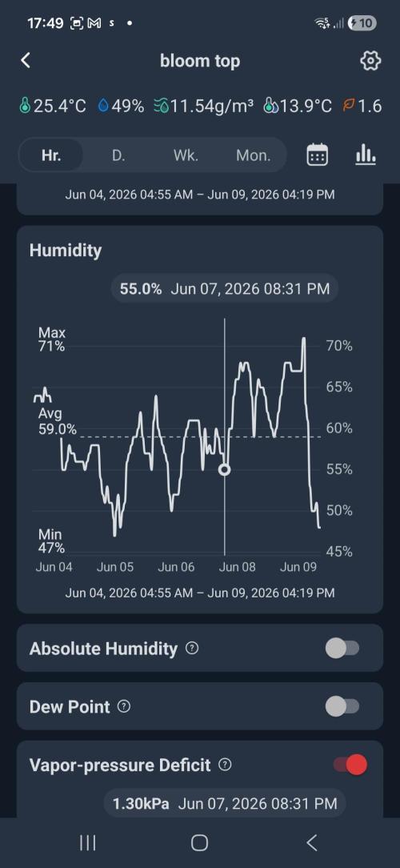Open the bar chart statistics icon
The width and height of the screenshot is (400, 868).
[365, 155]
